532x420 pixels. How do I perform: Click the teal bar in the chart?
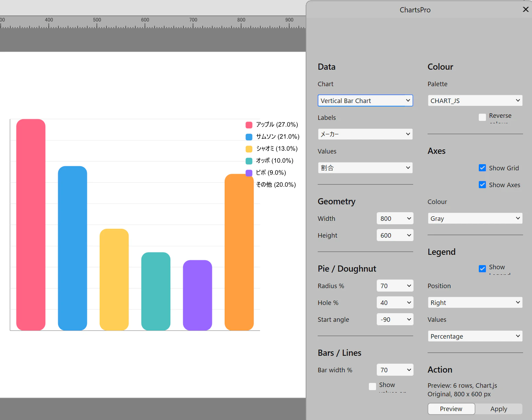point(156,292)
